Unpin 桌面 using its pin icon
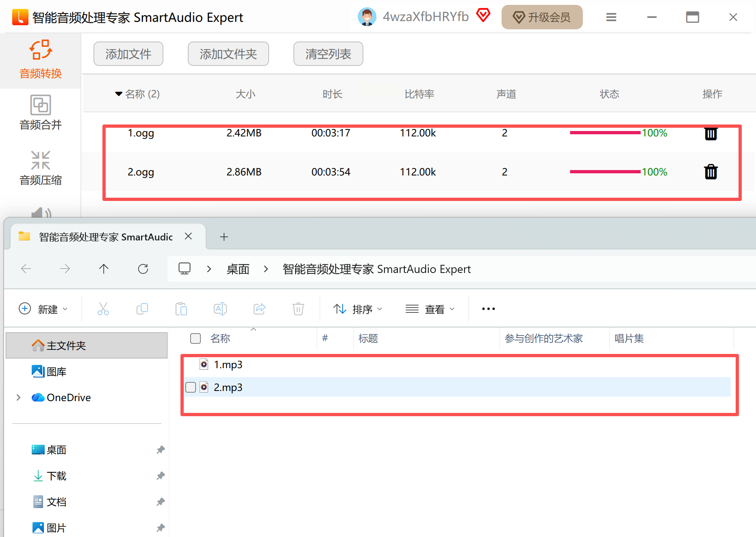The image size is (756, 537). click(161, 450)
